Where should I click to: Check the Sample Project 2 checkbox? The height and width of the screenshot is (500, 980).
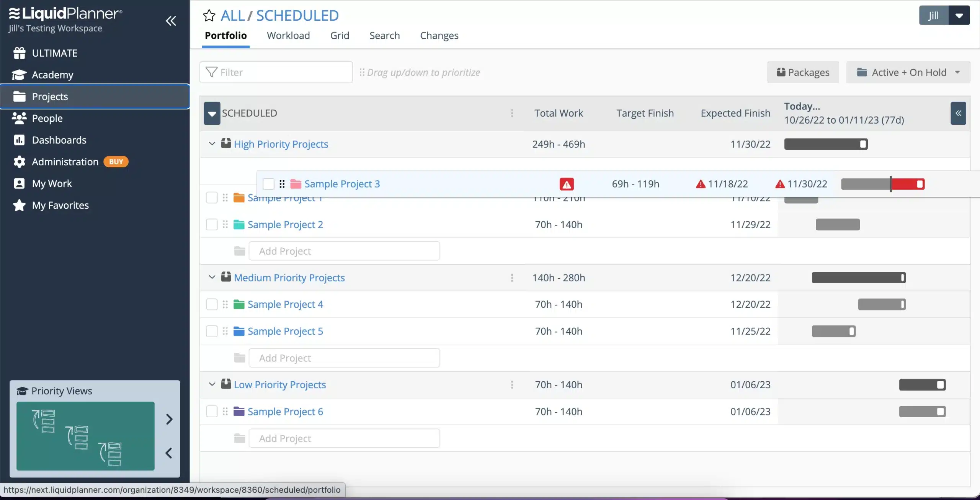pyautogui.click(x=211, y=224)
